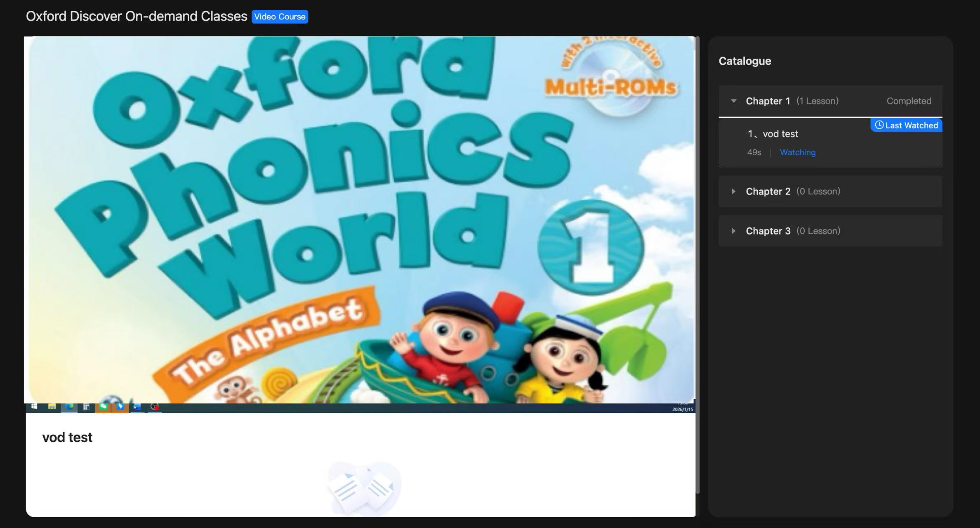Click the grid app icon beside Edge
Screen dimensions: 980x528
coord(86,407)
